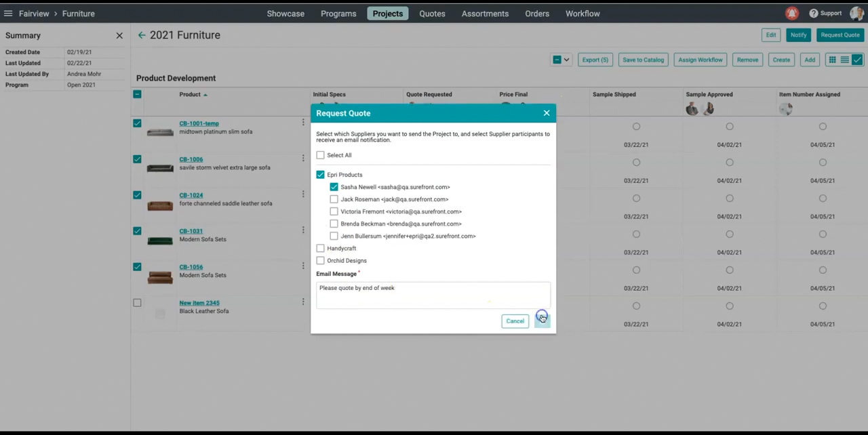The height and width of the screenshot is (435, 868).
Task: Click the user profile avatar
Action: tap(854, 14)
